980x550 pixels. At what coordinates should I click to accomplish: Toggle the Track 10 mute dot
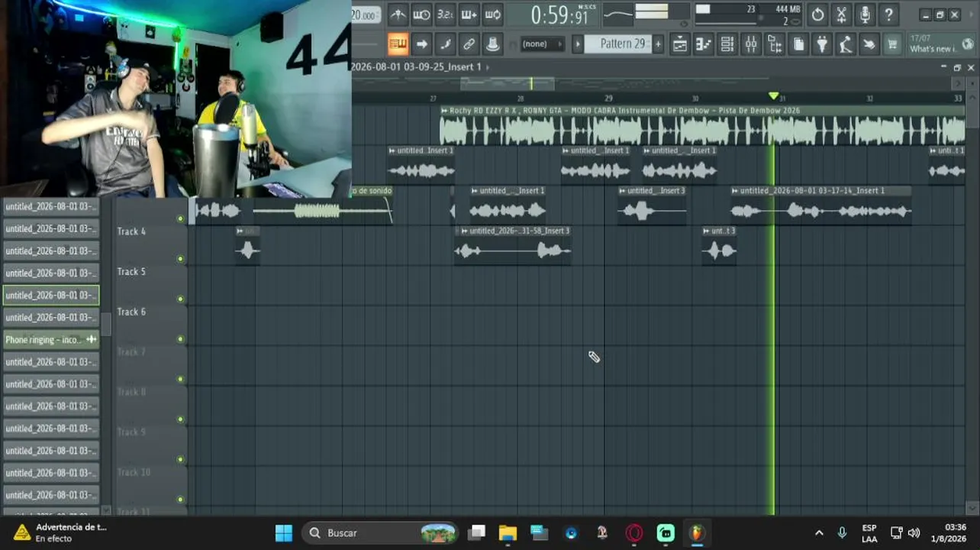tap(181, 500)
